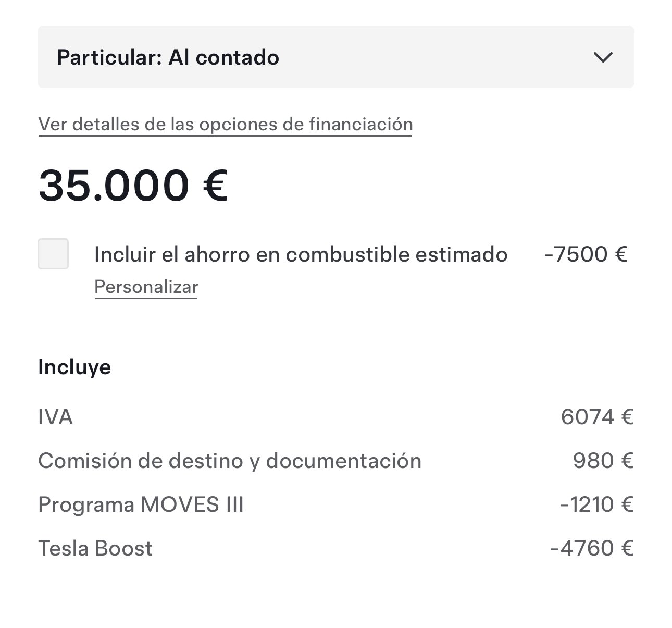The image size is (672, 628).
Task: Click the 'Programa MOVES III' line item
Action: 141,504
